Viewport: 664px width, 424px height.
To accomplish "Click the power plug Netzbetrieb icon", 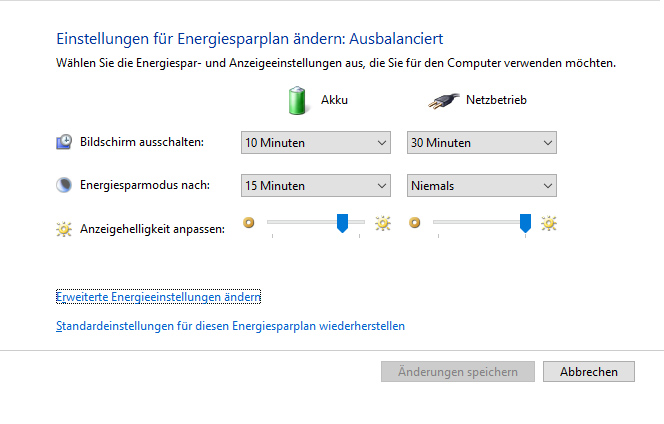I will [443, 100].
